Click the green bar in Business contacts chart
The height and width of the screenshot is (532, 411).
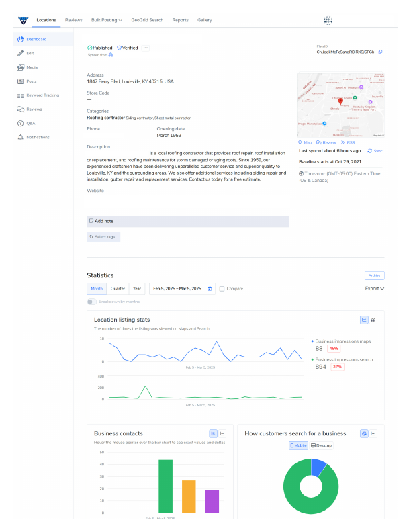(165, 486)
